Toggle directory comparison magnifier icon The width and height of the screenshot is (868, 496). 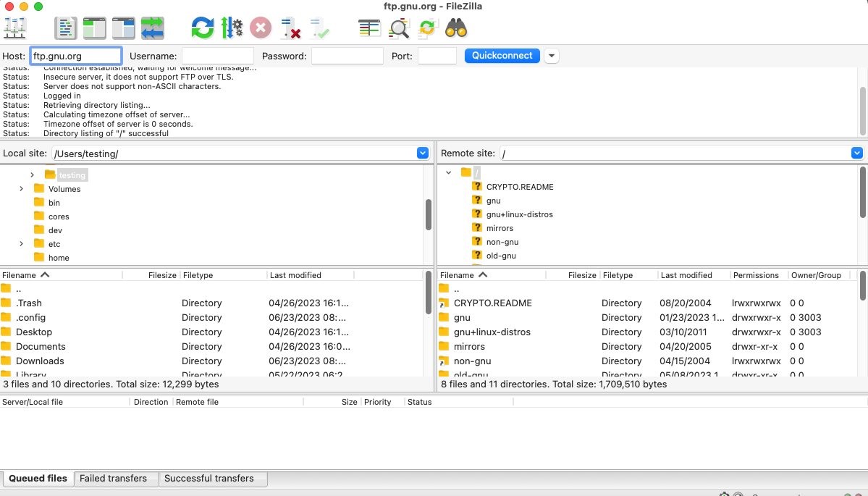tap(399, 28)
